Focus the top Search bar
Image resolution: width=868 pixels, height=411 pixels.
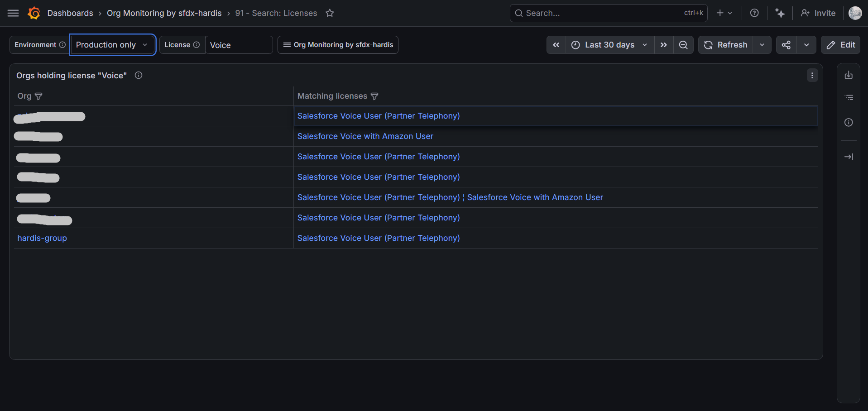coord(609,13)
